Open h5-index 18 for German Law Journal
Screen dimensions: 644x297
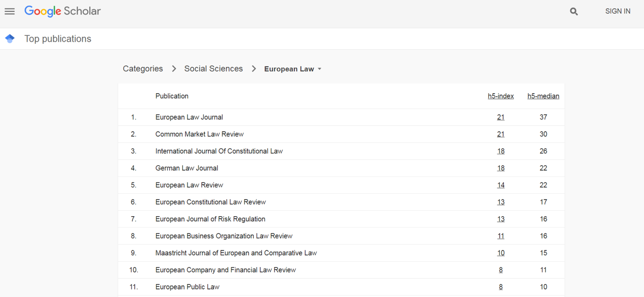pos(501,168)
